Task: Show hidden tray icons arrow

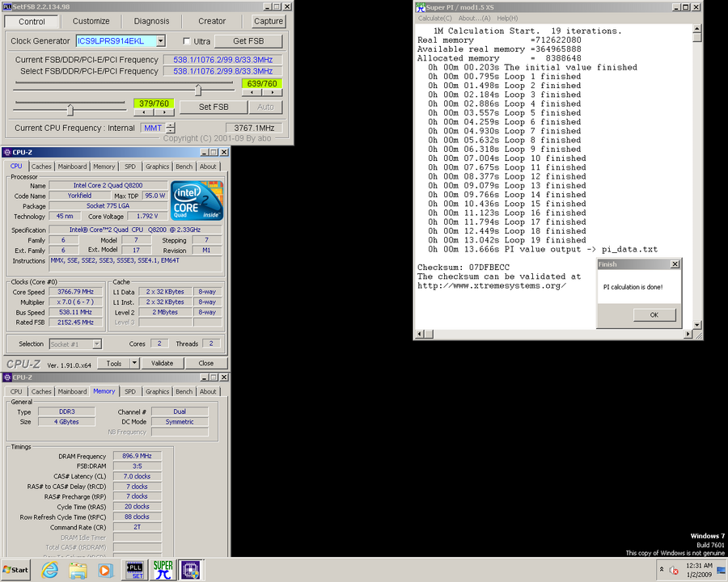Action: point(662,569)
